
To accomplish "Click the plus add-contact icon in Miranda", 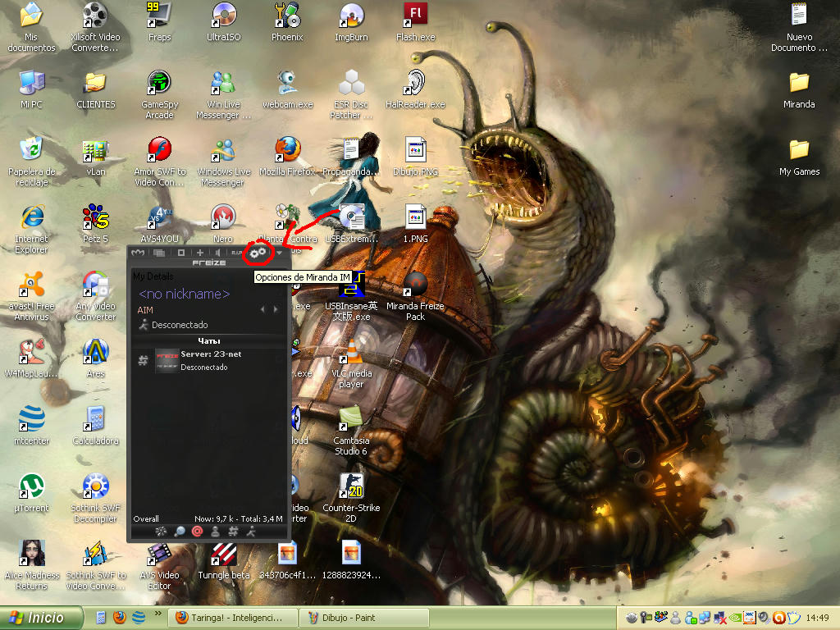I will pyautogui.click(x=200, y=253).
